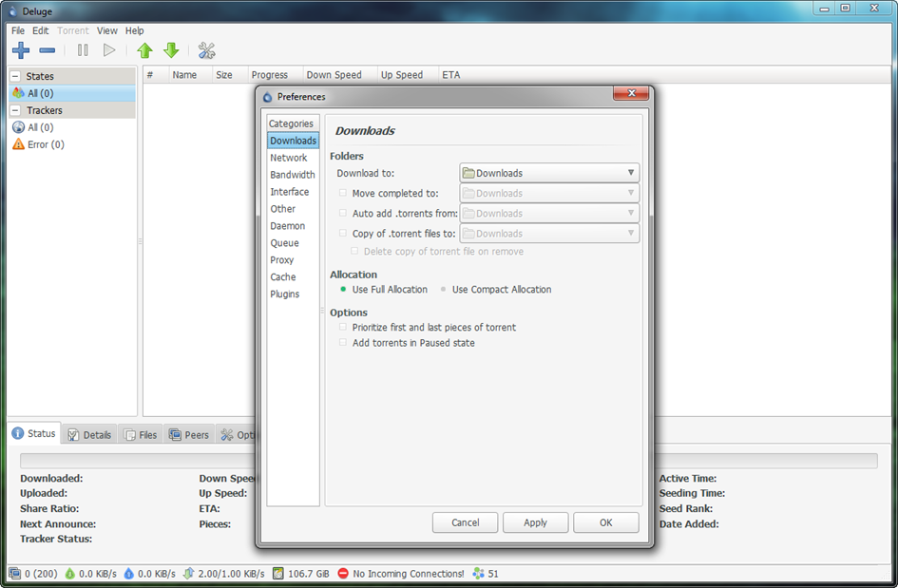Image resolution: width=898 pixels, height=588 pixels.
Task: Select the States All (0) filter
Action: coord(72,93)
